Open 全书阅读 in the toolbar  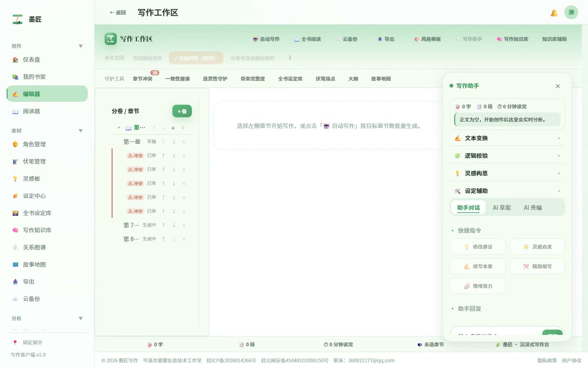(307, 39)
